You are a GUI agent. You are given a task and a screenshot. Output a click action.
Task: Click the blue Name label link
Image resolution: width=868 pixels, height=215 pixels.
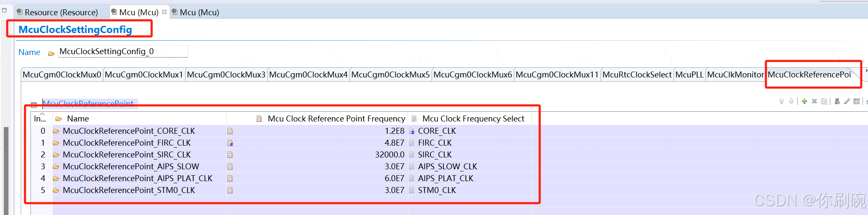tap(29, 52)
